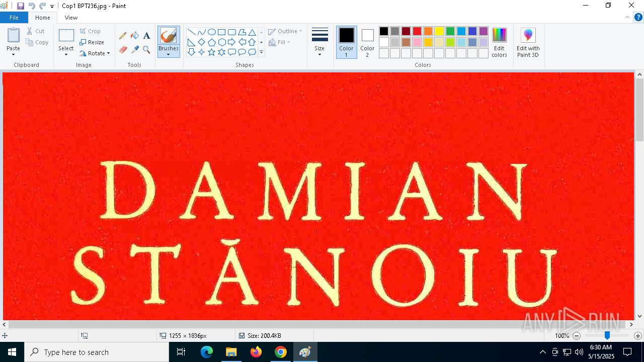Collapse the ribbon with chevron
The width and height of the screenshot is (644, 362).
coord(627,17)
